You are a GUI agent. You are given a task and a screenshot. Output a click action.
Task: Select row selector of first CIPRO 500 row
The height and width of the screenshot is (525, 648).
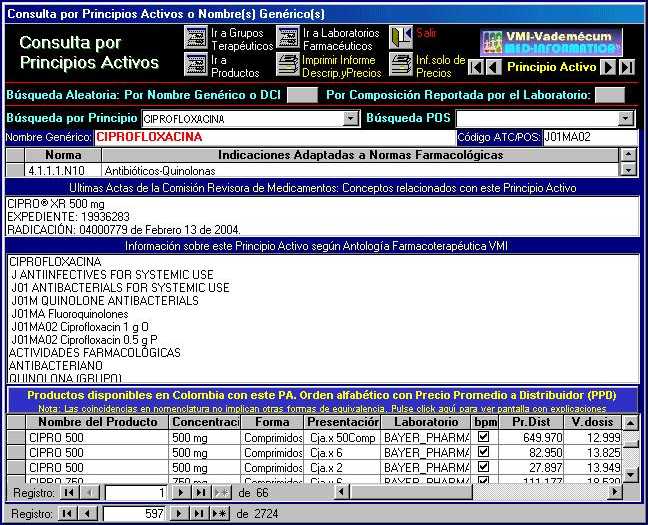16,437
